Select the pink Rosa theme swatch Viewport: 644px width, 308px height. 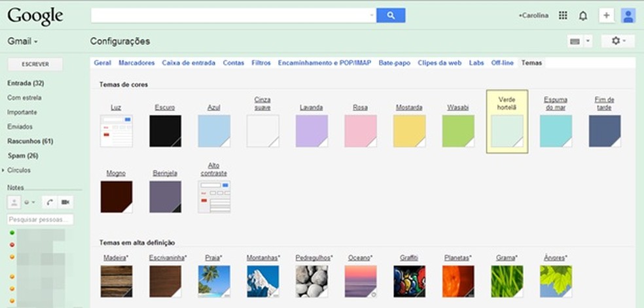pos(361,131)
